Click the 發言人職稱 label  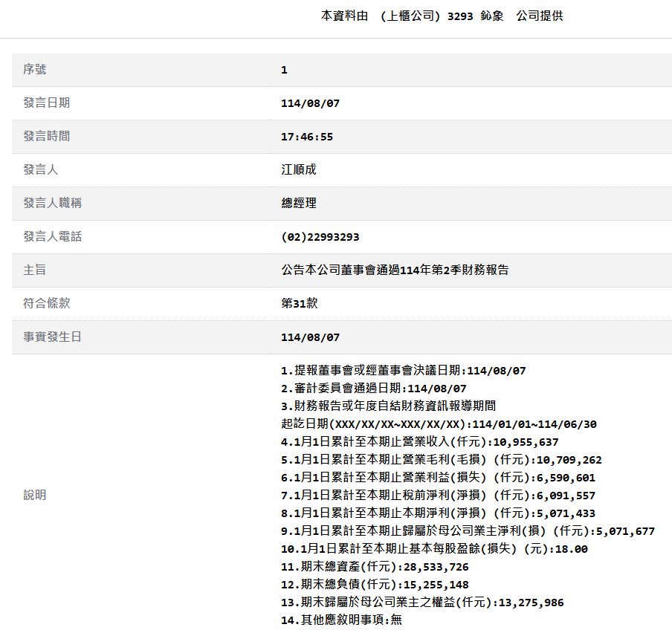(x=52, y=203)
